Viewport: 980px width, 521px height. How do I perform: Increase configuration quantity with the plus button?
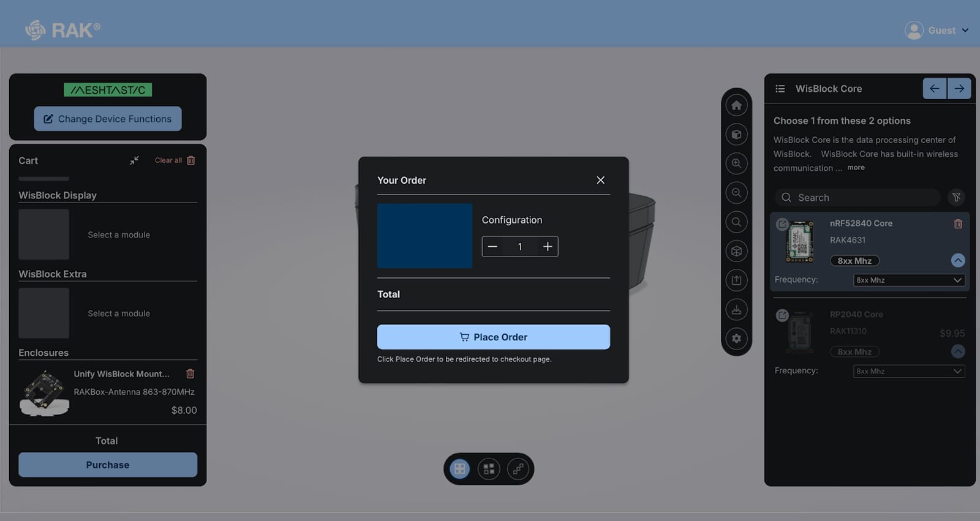(548, 247)
